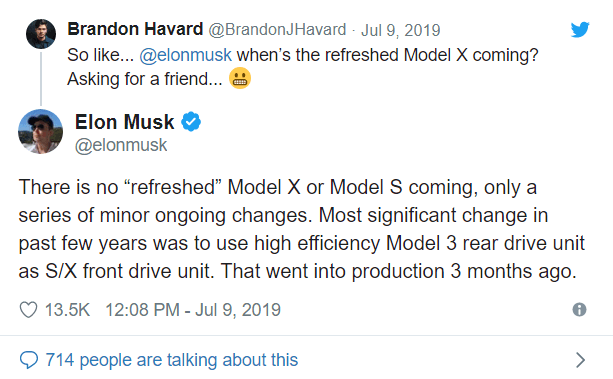Open the @elonmusk mention link

click(x=185, y=55)
